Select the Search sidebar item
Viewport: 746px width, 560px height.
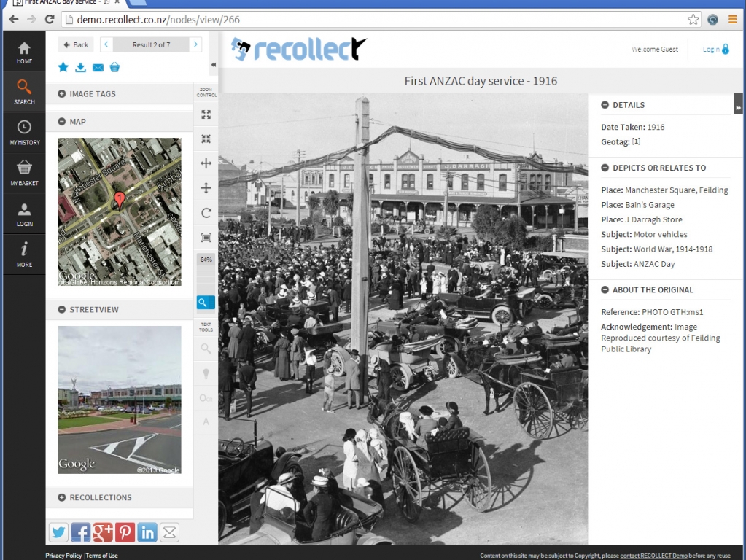[24, 91]
